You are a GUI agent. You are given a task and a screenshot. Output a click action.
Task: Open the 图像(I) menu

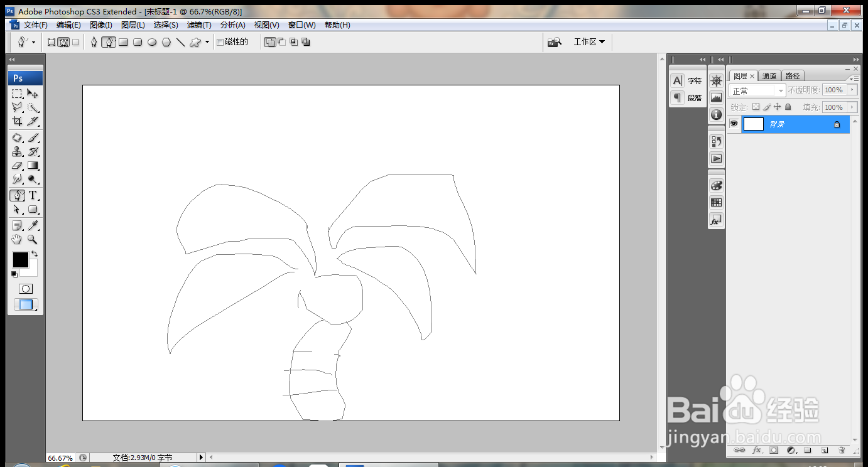pyautogui.click(x=101, y=25)
